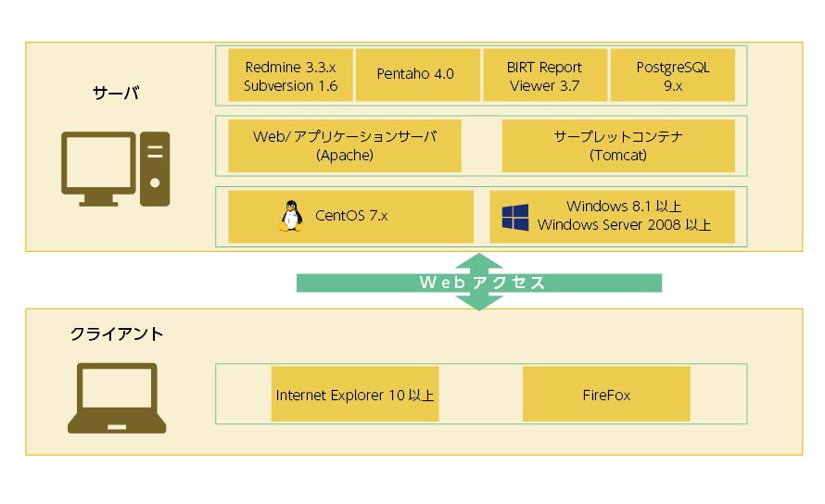Select the FireFox box

606,394
